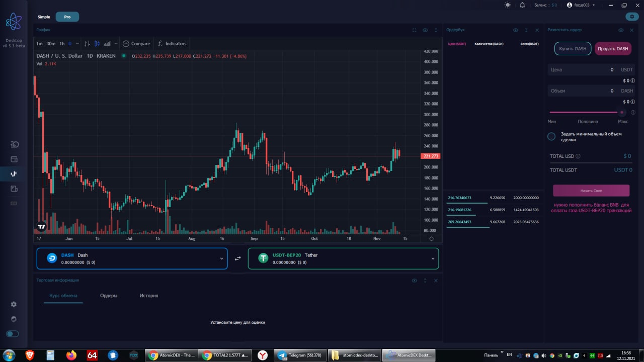This screenshot has height=362, width=644.
Task: Select История tab
Action: [x=149, y=296]
